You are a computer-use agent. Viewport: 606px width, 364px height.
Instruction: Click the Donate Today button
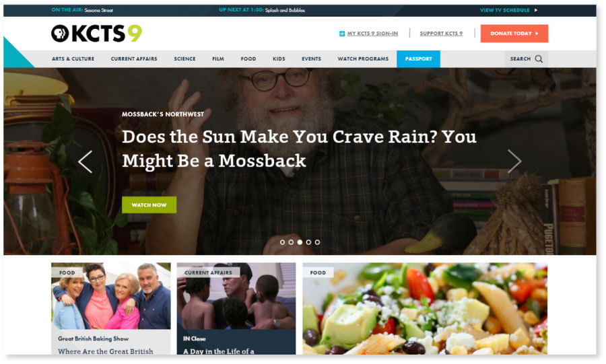coord(514,34)
